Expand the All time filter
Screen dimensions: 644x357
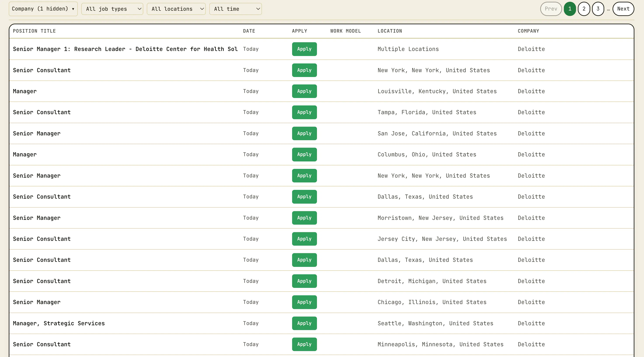point(235,9)
